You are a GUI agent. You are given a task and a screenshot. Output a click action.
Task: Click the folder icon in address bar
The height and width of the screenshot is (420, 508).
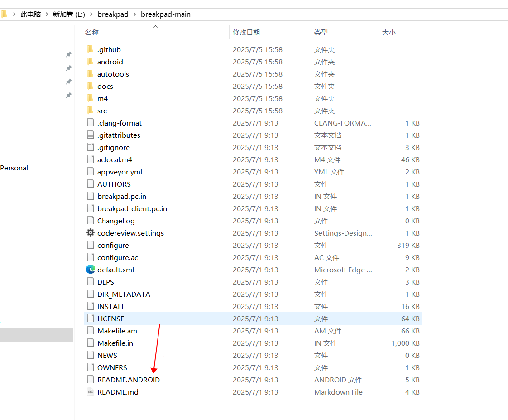click(4, 14)
